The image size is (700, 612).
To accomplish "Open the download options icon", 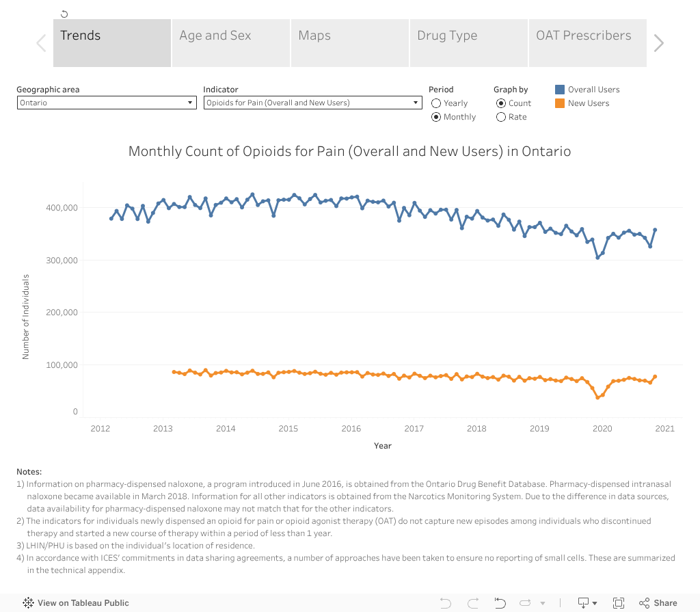I will coord(583,603).
